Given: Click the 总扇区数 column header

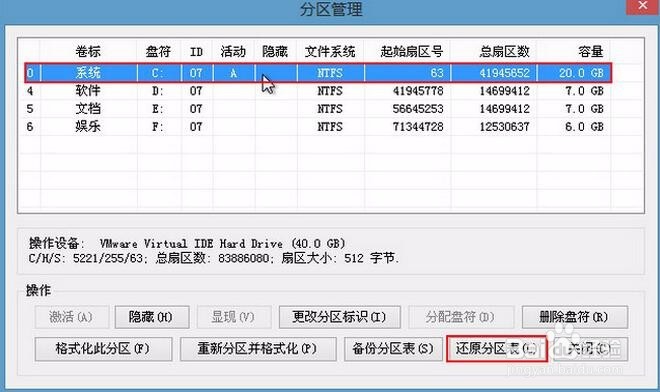Looking at the screenshot, I should [x=494, y=52].
